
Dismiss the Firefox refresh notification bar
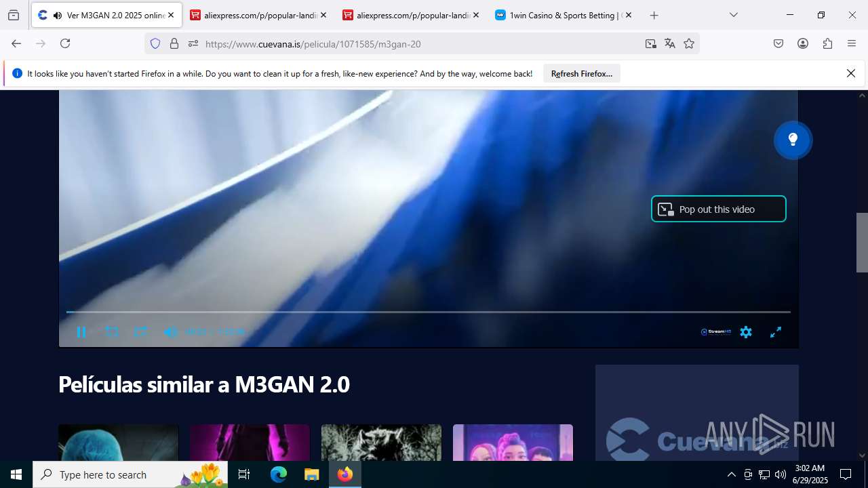[851, 73]
